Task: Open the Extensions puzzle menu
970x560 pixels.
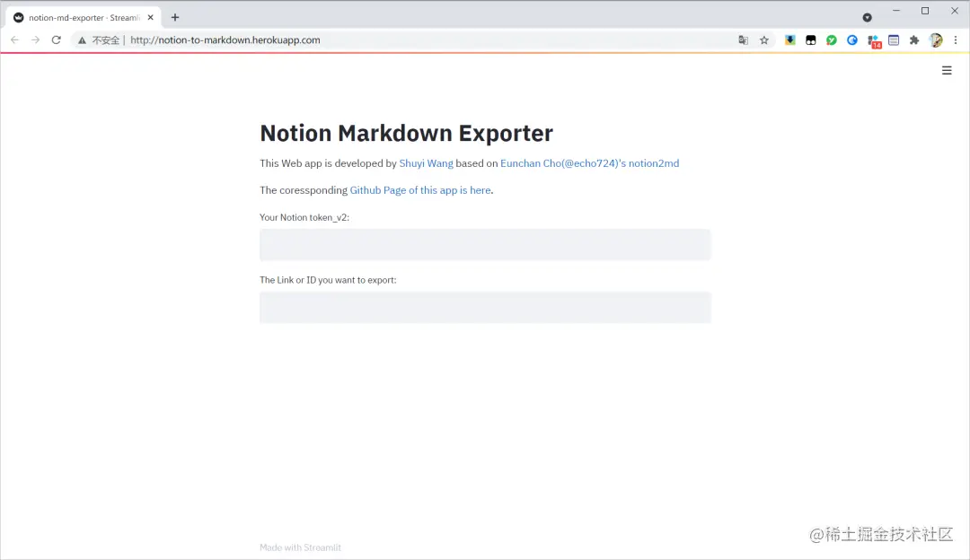Action: coord(913,40)
